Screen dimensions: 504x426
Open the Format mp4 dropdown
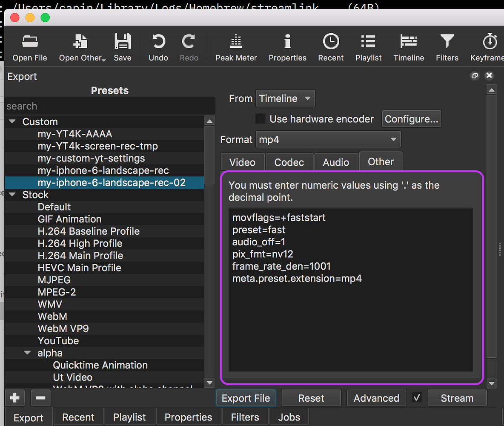(328, 139)
